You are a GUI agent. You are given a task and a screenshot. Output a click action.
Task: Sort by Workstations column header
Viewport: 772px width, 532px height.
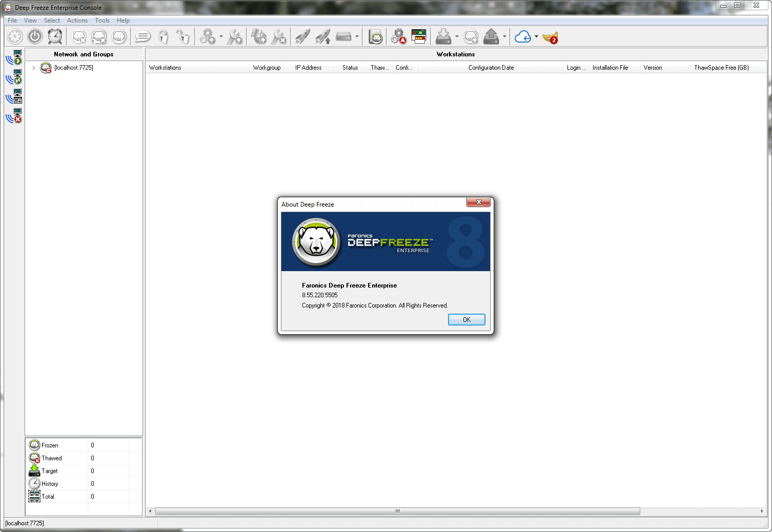(x=198, y=68)
